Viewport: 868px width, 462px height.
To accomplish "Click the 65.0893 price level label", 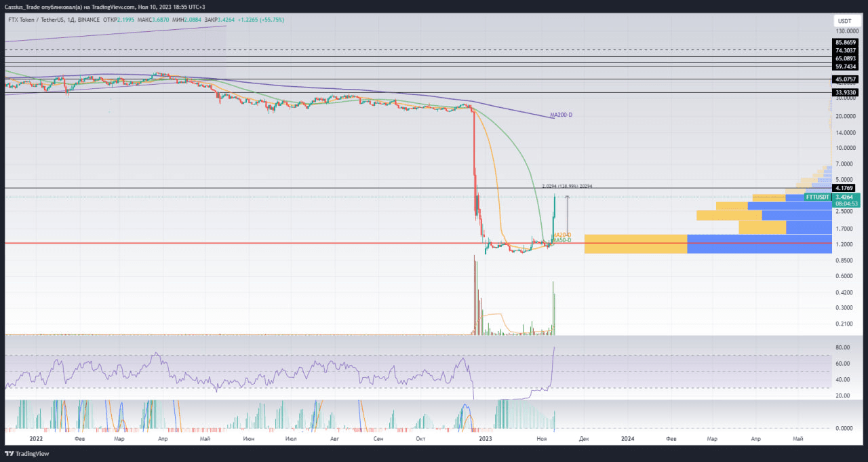I will point(846,58).
